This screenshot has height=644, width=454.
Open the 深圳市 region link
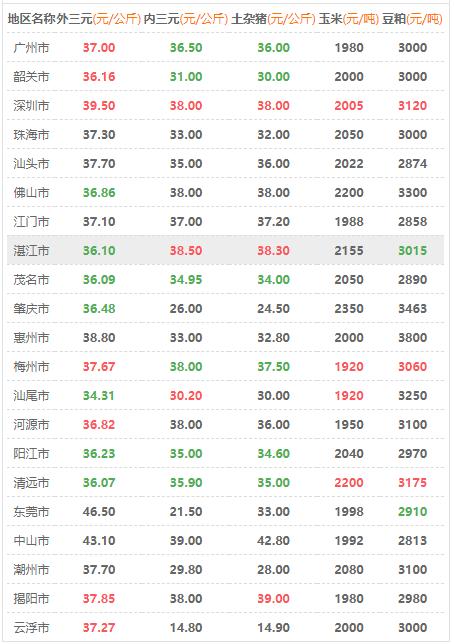[31, 106]
